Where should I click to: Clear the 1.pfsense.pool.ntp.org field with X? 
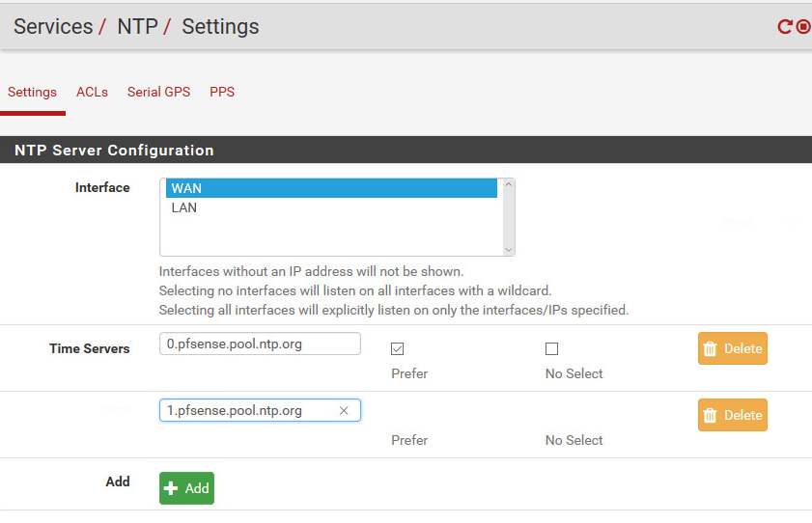(344, 411)
